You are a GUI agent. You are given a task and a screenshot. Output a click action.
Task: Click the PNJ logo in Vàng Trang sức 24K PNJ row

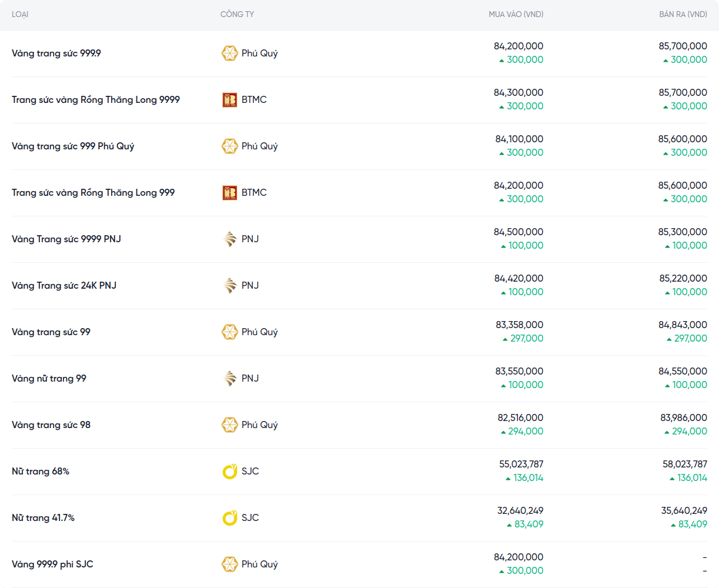tap(229, 286)
